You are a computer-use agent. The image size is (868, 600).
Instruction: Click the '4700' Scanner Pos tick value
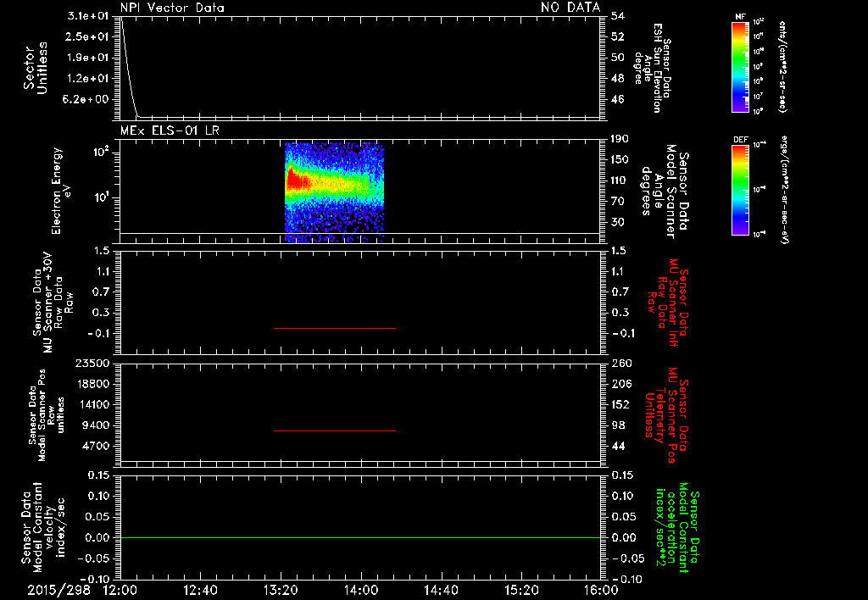[x=97, y=446]
